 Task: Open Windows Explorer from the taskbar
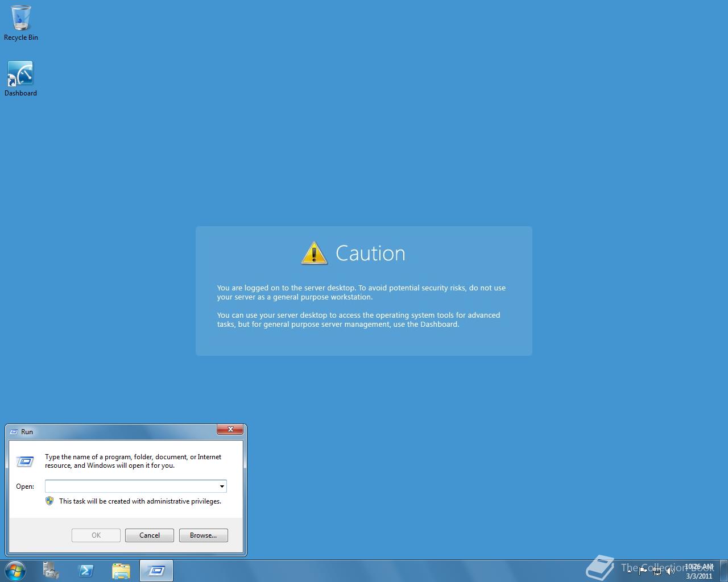(121, 571)
